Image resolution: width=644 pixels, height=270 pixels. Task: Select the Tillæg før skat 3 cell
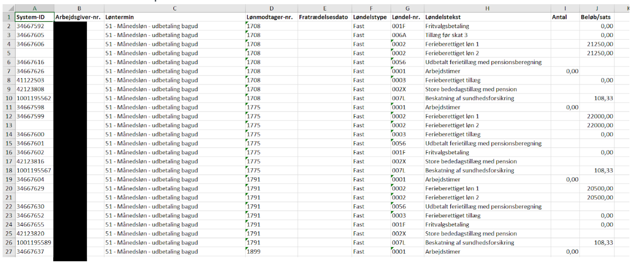point(487,35)
